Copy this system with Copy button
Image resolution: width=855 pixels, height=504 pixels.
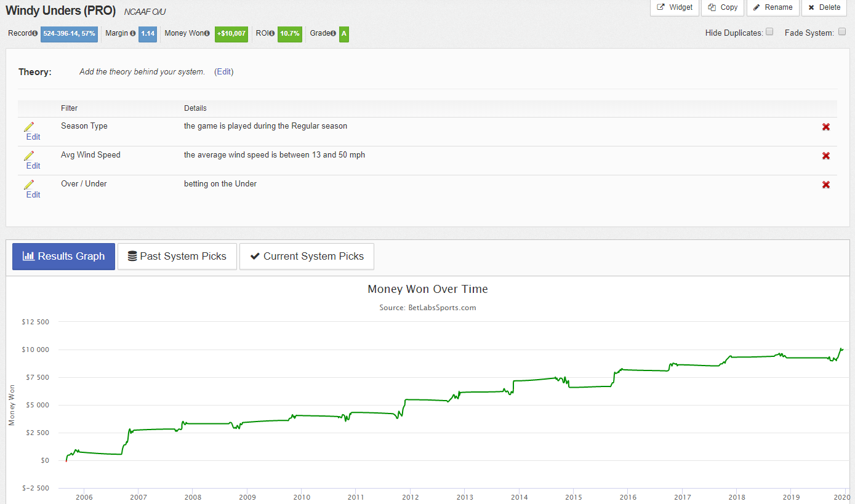(723, 7)
